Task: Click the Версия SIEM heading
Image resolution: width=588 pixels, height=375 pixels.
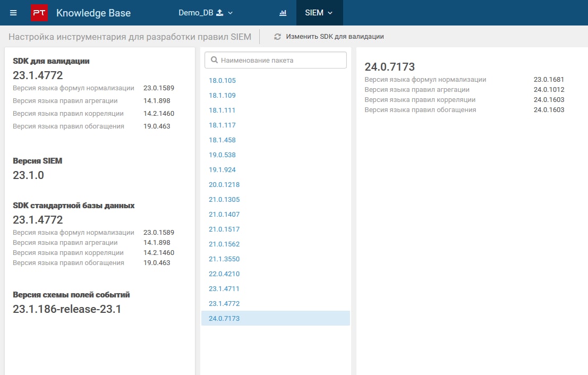Action: point(38,161)
